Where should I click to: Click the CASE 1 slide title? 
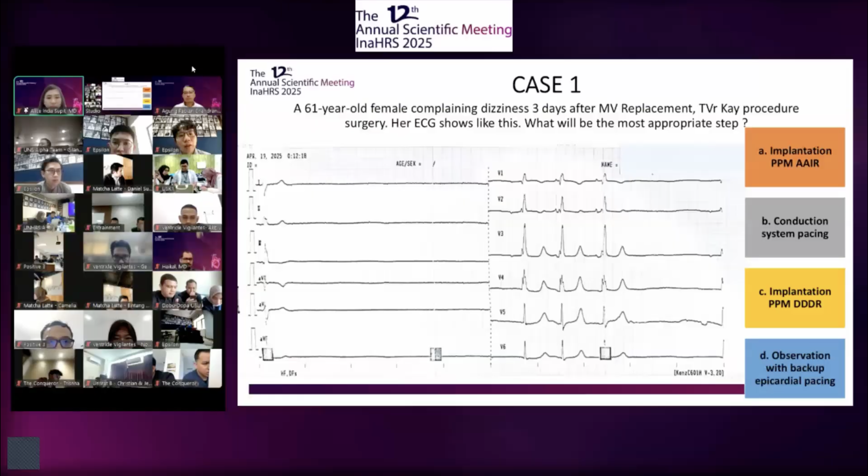click(546, 85)
